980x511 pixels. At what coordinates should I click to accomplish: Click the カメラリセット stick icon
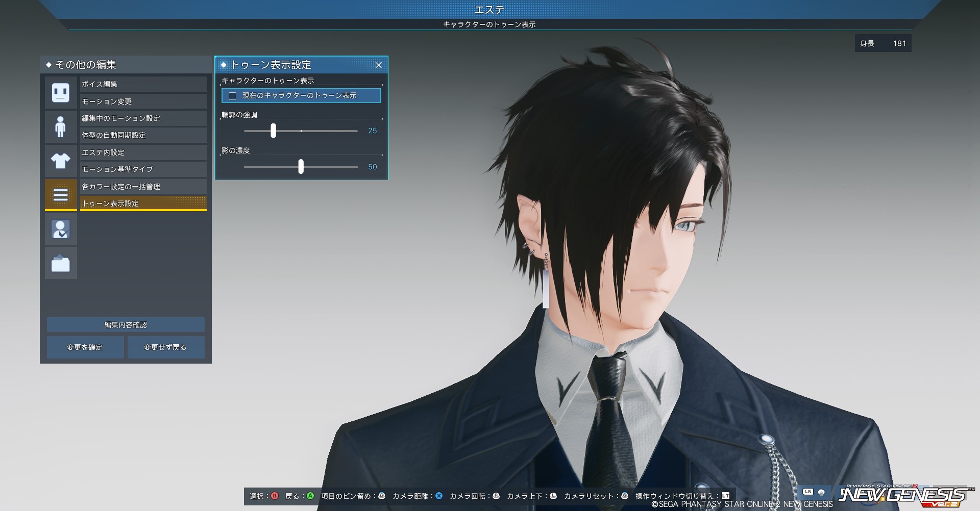point(624,496)
